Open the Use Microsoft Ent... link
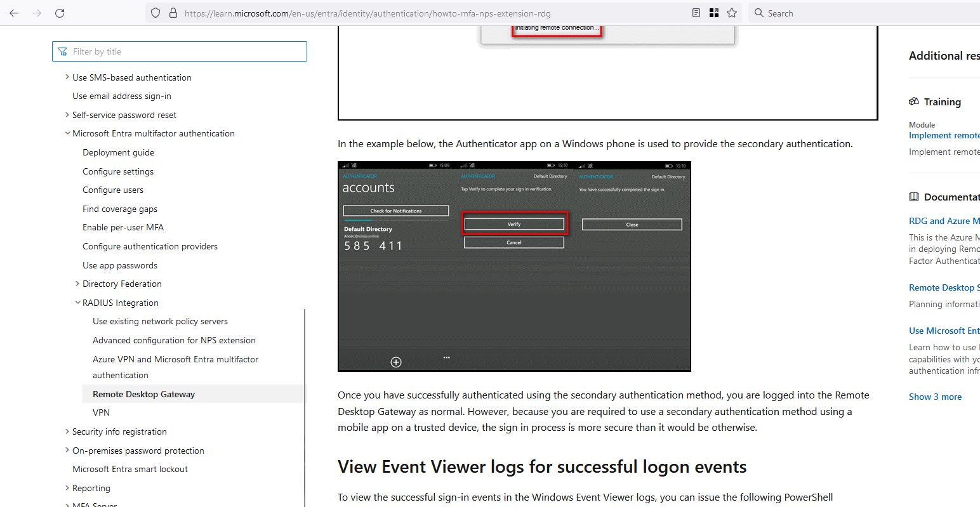 point(944,331)
